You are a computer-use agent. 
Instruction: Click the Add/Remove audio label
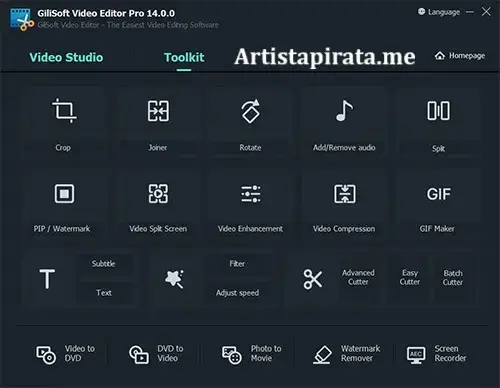point(344,147)
